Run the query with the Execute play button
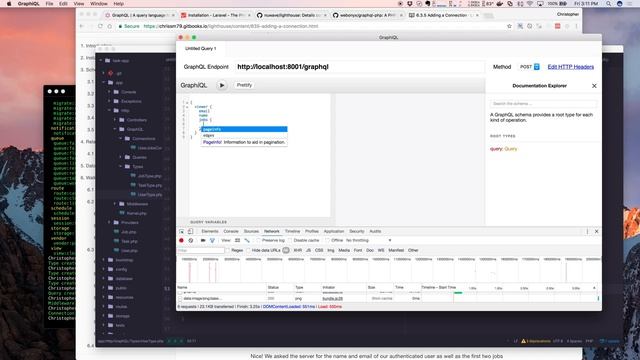640x360 pixels. [222, 85]
